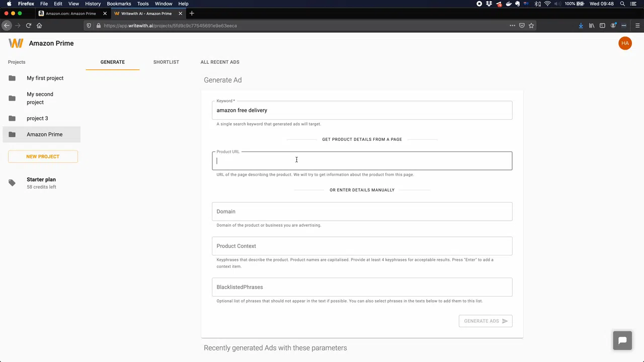Screen dimensions: 644x362
Task: Click the Writewith logo icon
Action: [x=16, y=43]
